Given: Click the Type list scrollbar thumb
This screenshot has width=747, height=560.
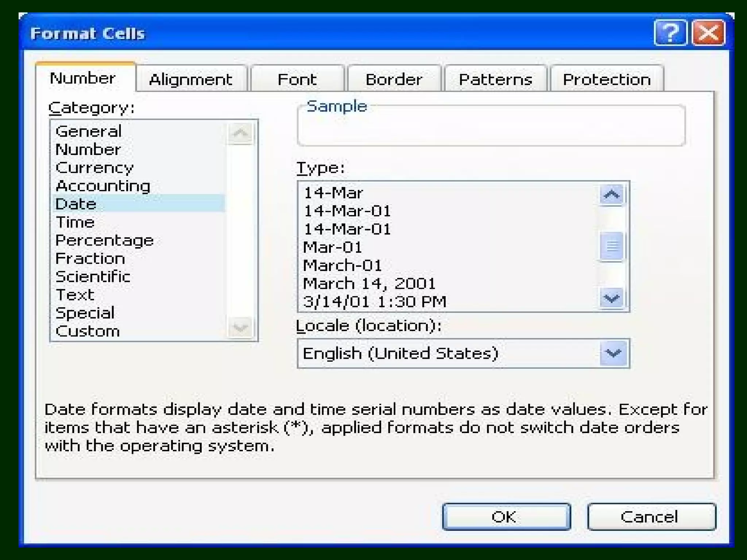Looking at the screenshot, I should (x=612, y=247).
